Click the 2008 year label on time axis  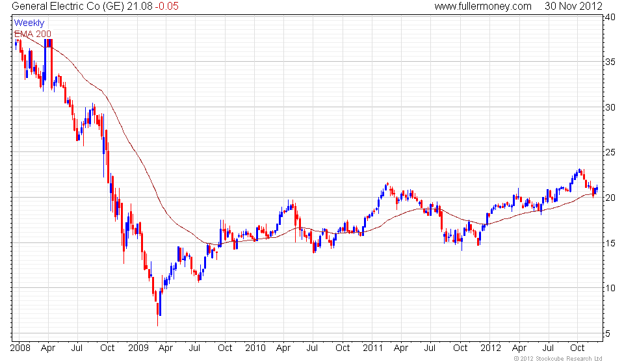(x=20, y=348)
